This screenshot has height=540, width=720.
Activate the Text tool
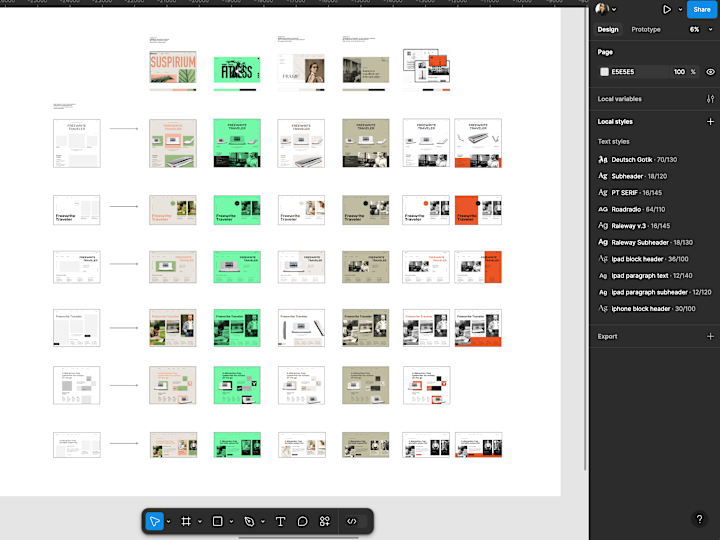tap(280, 521)
